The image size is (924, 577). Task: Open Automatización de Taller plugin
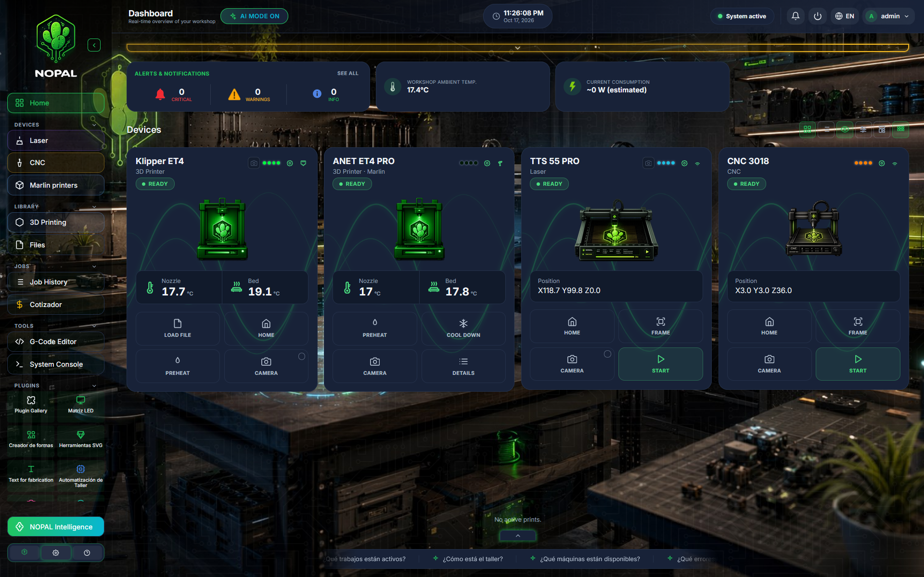coord(81,475)
